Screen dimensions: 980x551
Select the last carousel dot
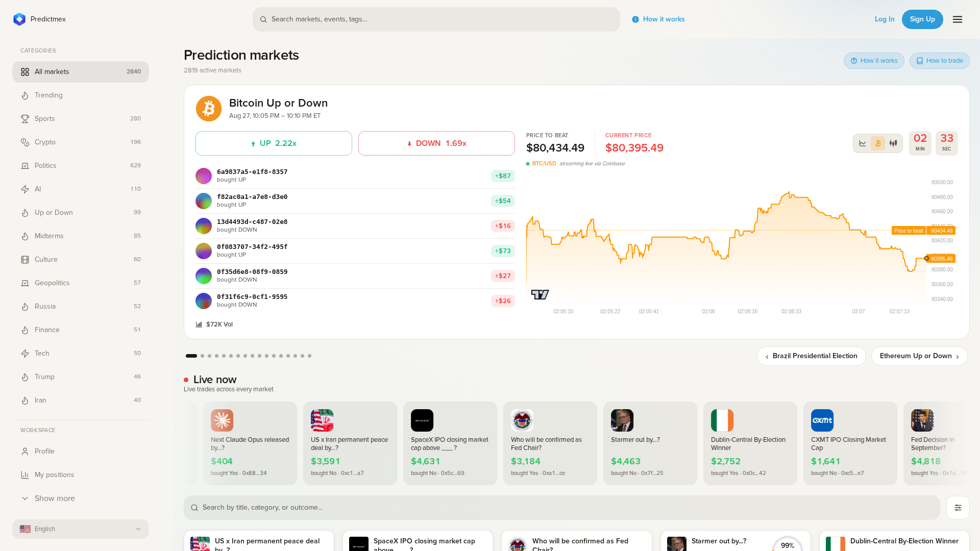click(310, 356)
